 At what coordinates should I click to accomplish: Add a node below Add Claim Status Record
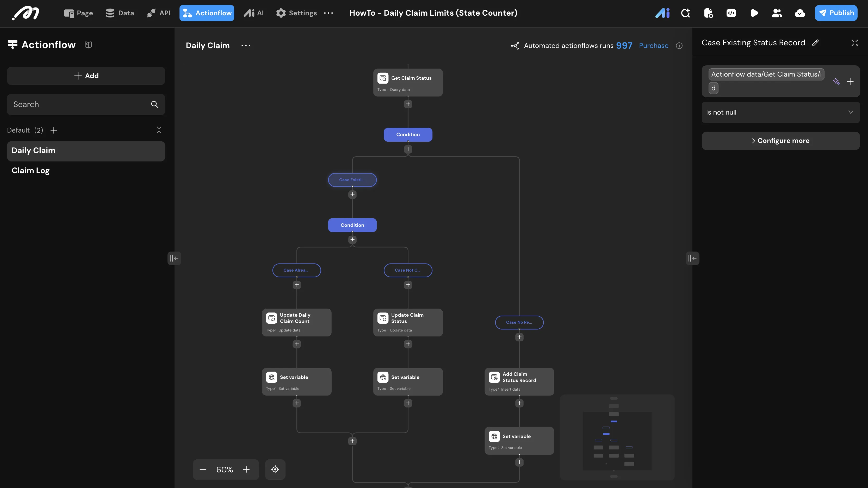click(519, 403)
